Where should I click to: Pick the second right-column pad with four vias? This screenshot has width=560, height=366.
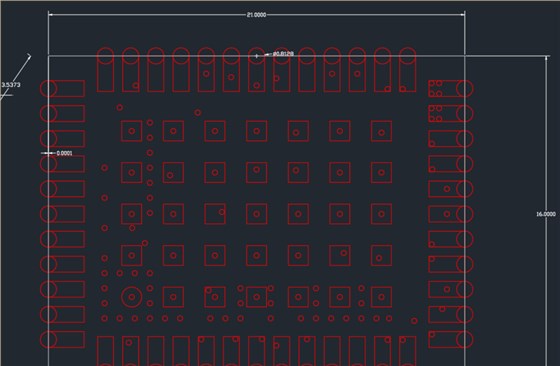point(451,114)
